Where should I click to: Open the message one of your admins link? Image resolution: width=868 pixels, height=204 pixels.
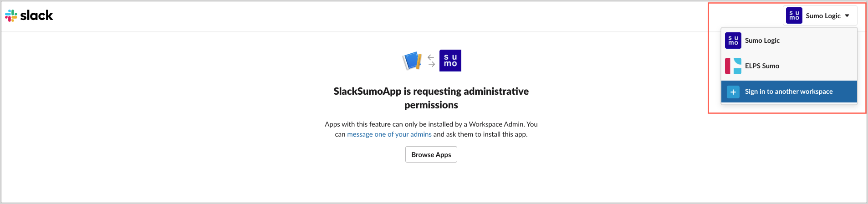pos(389,134)
